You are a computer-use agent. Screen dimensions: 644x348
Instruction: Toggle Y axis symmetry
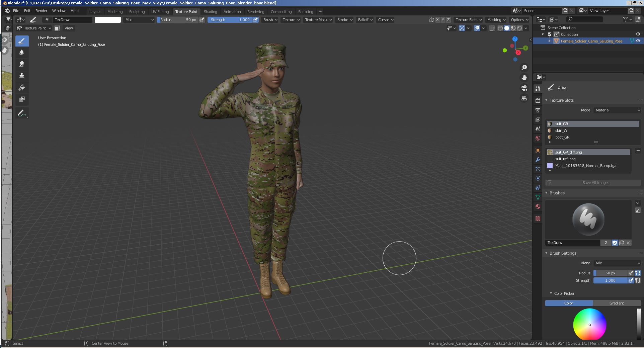pyautogui.click(x=443, y=20)
